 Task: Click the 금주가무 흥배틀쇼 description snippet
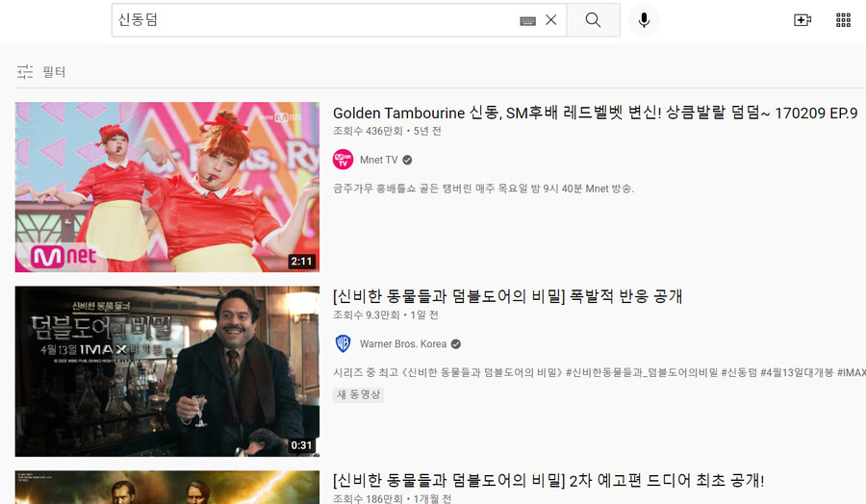[483, 189]
